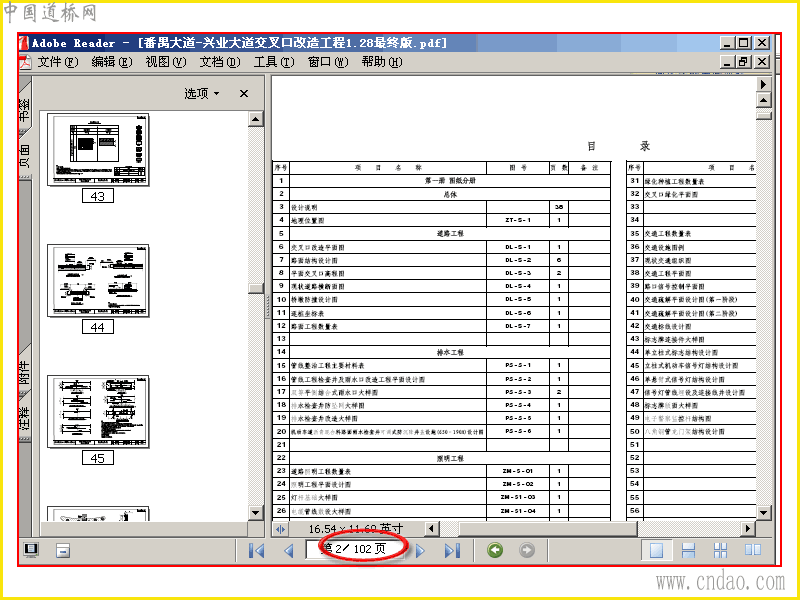Close the pages navigation panel

tap(244, 93)
